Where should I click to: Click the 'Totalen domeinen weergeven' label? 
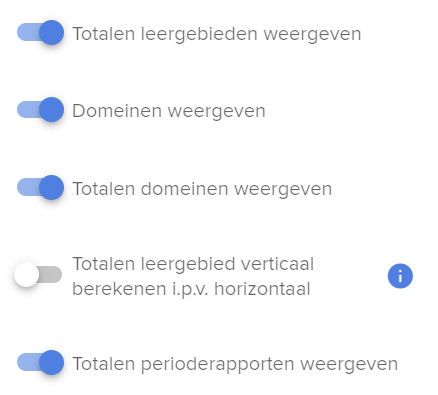pos(202,189)
